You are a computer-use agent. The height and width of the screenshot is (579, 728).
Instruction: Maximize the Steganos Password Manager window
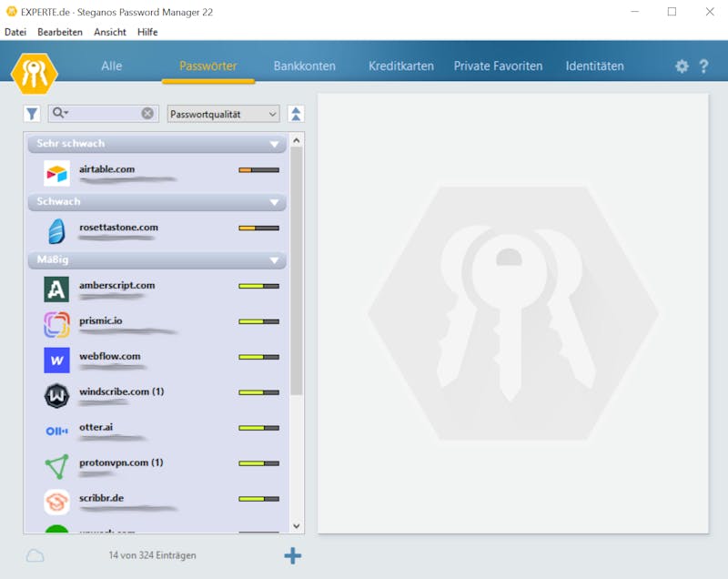tap(672, 12)
